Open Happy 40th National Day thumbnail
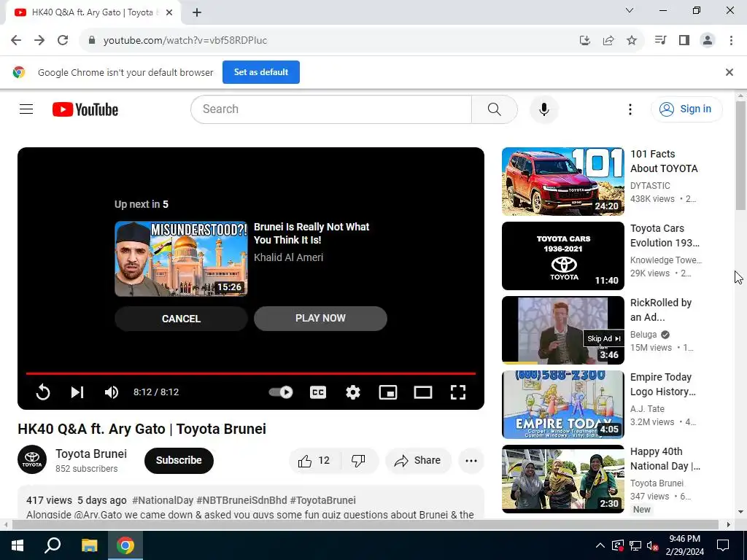Viewport: 747px width, 560px height. [562, 478]
